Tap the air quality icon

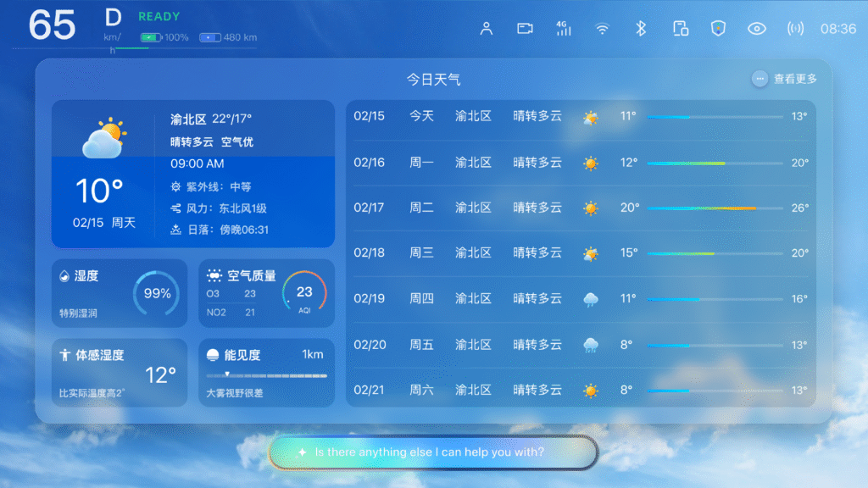pos(214,275)
